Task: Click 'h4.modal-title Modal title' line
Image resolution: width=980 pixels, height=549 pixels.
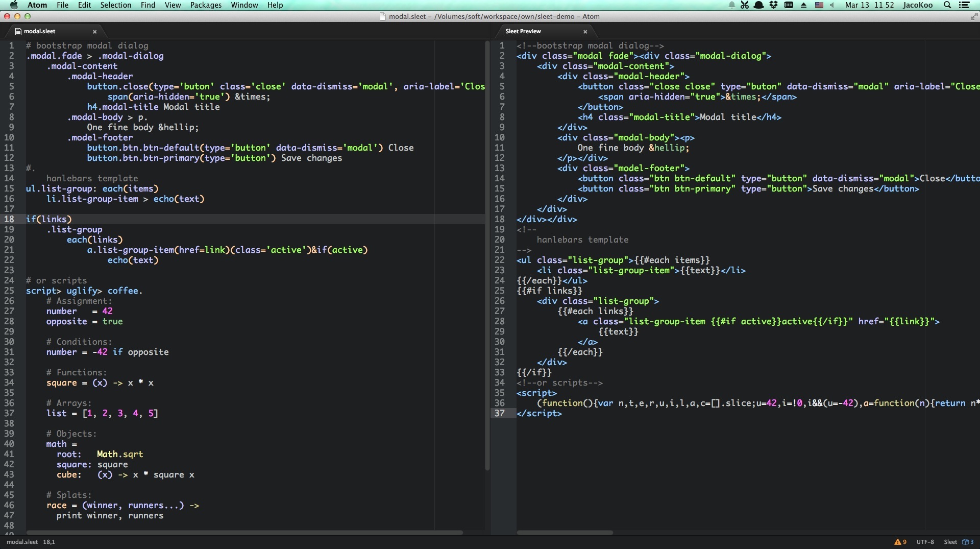Action: coord(153,107)
